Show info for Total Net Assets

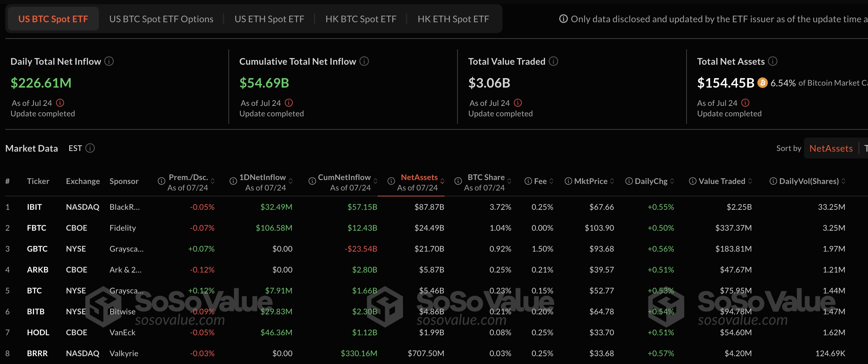point(773,61)
